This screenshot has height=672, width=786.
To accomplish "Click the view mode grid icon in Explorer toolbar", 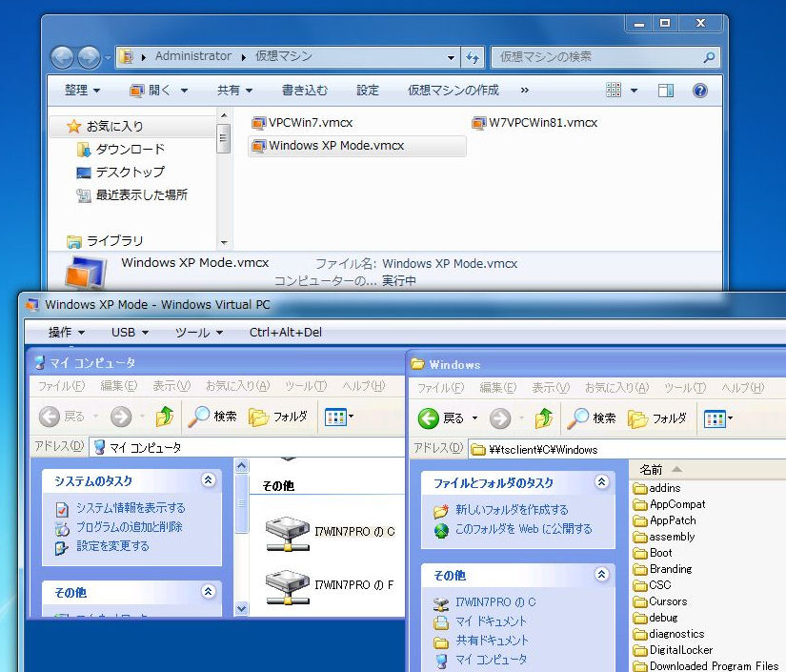I will (614, 91).
